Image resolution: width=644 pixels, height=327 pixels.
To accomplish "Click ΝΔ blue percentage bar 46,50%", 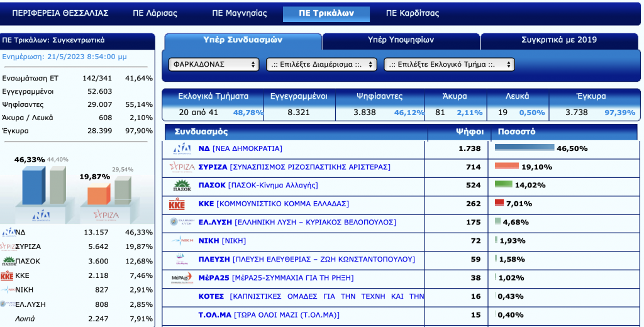I will point(525,148).
